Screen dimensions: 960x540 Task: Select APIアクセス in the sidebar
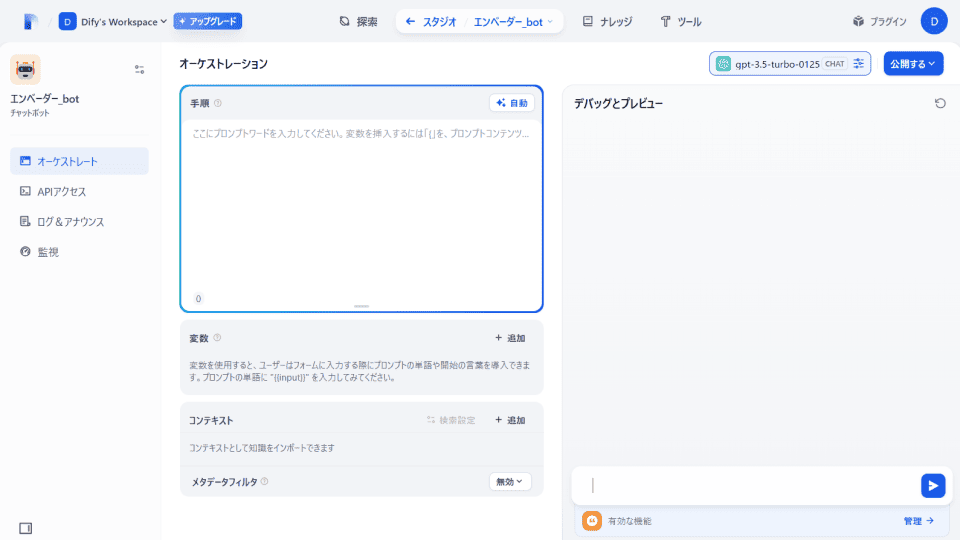click(x=79, y=192)
